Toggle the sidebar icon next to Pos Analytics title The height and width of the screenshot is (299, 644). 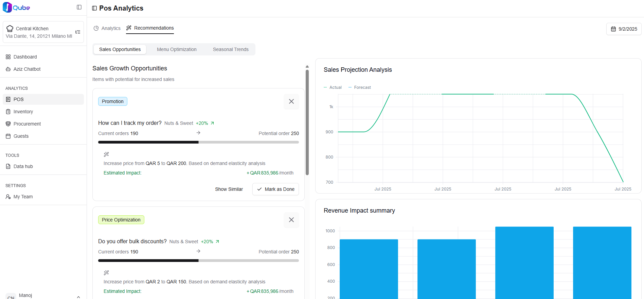(x=94, y=8)
